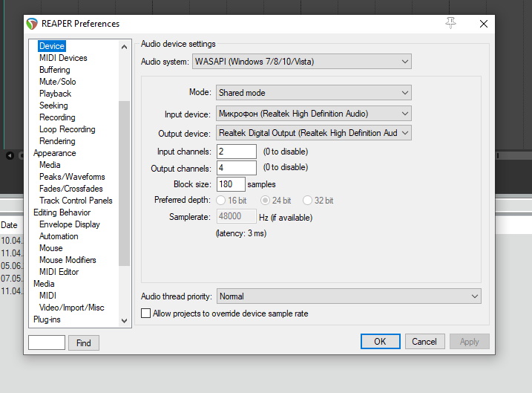Click the Samplerate field showing 48000
The image size is (532, 393).
(237, 216)
